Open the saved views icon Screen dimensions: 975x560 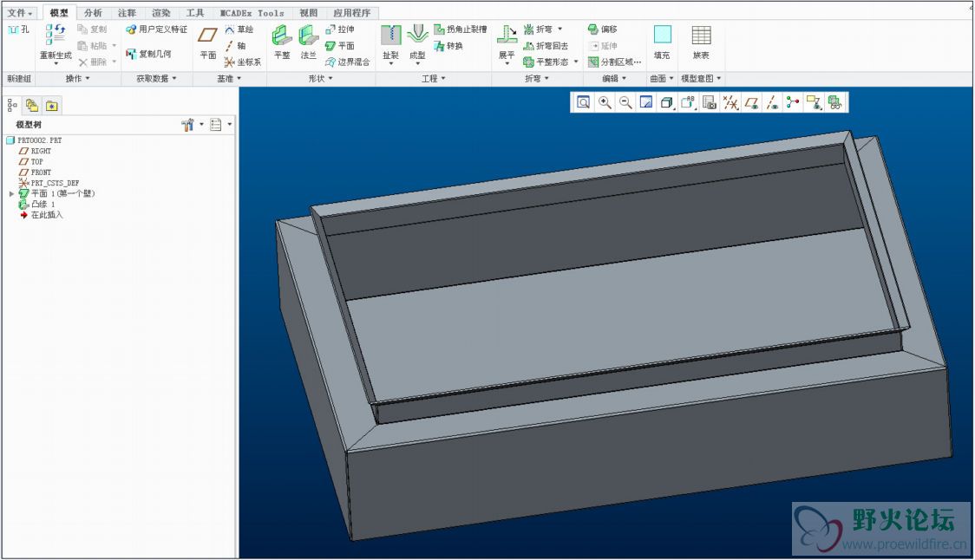click(x=688, y=102)
